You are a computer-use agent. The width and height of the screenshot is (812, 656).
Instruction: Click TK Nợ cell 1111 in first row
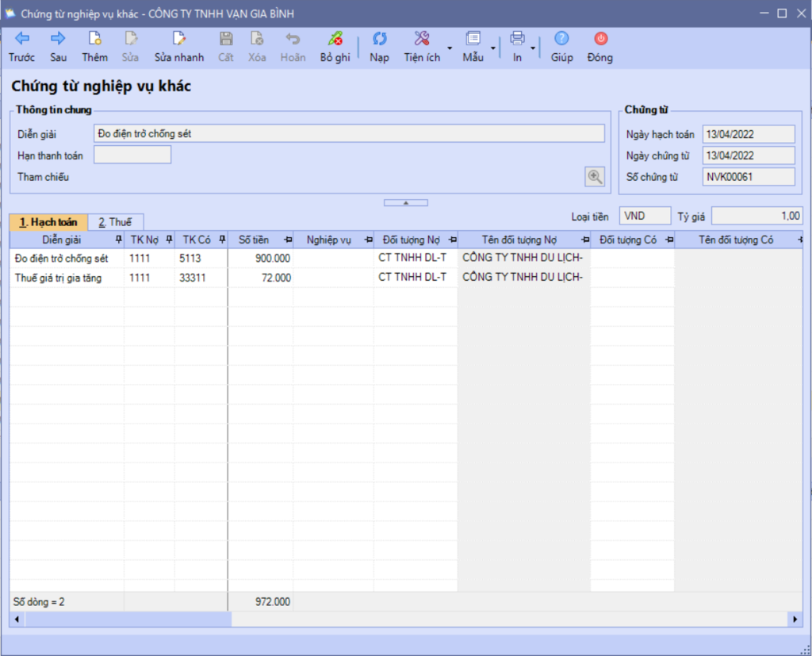(149, 258)
